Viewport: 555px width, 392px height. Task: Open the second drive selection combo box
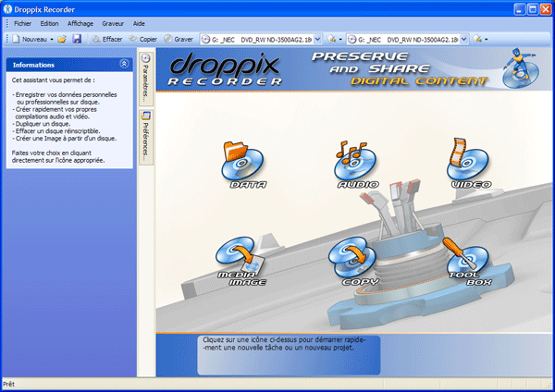407,39
